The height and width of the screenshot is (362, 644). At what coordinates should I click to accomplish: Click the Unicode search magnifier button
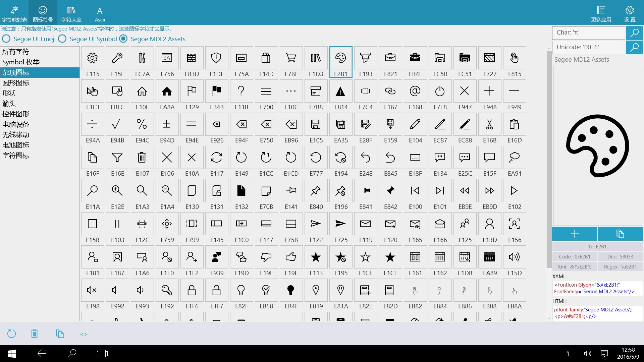(x=635, y=47)
